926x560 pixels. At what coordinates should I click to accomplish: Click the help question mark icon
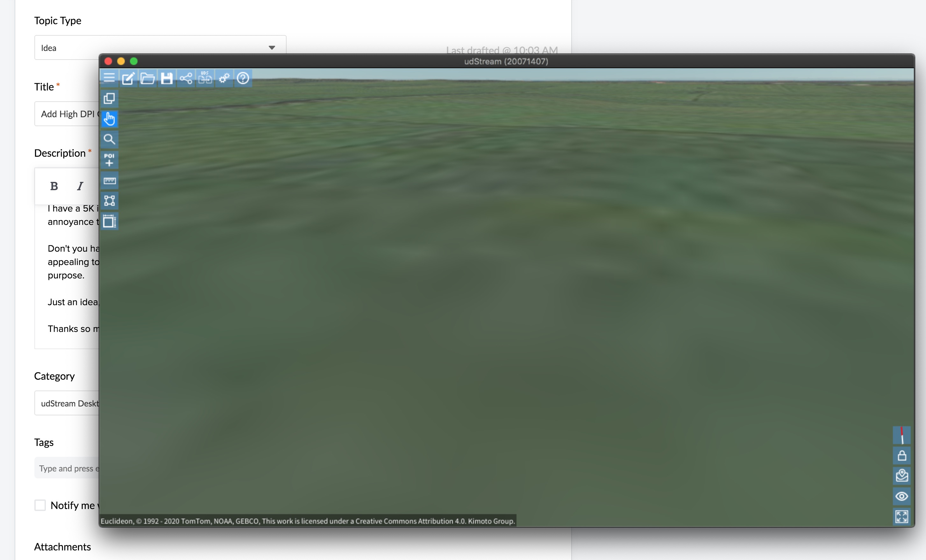[x=243, y=78]
